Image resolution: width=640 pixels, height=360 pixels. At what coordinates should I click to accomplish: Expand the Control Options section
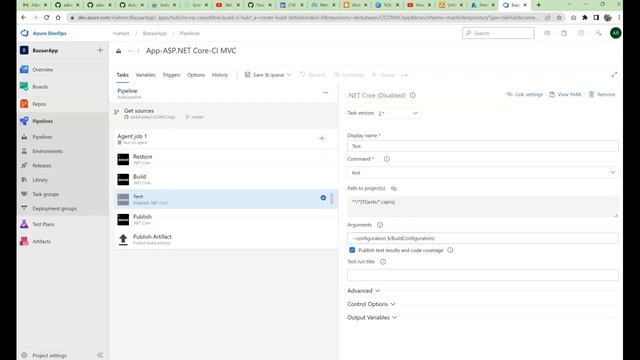(x=371, y=304)
